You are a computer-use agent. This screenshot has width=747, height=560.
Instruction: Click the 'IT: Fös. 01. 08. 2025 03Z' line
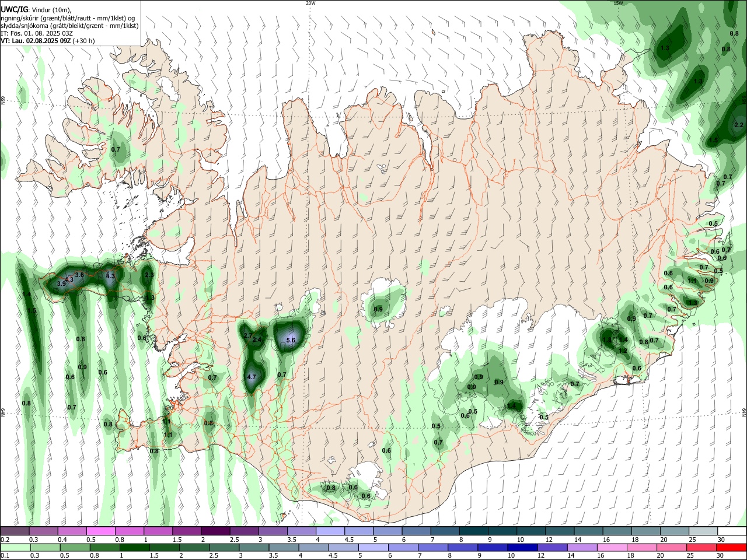[x=36, y=33]
